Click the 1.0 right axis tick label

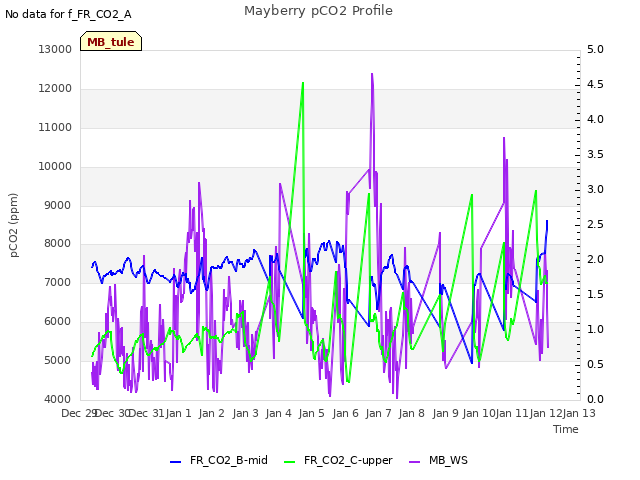coord(595,330)
